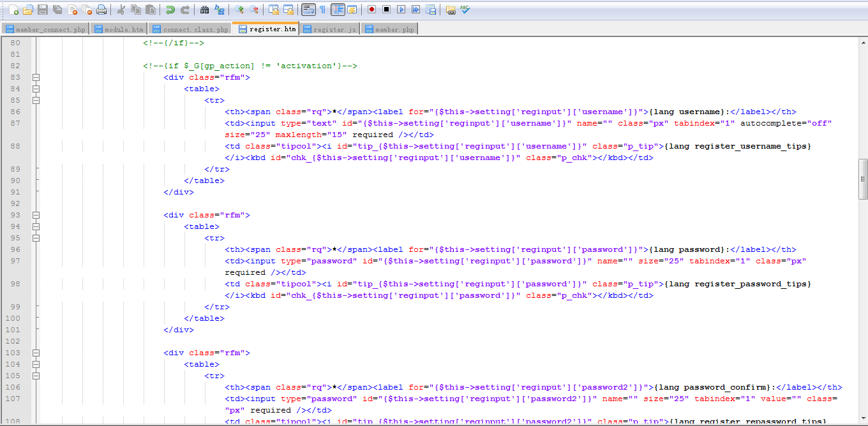This screenshot has height=426, width=868.
Task: Switch to the member_connect.php tab
Action: pos(45,29)
